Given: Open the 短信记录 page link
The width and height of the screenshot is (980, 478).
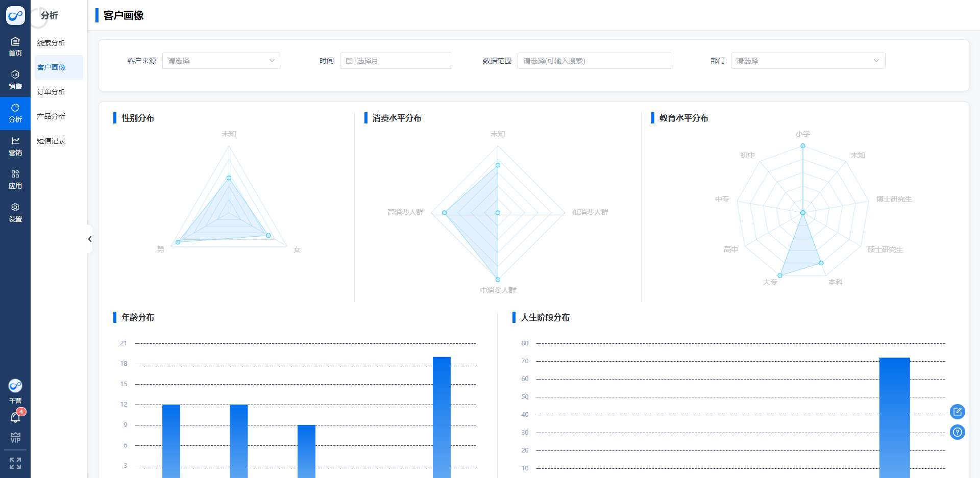Looking at the screenshot, I should coord(52,141).
